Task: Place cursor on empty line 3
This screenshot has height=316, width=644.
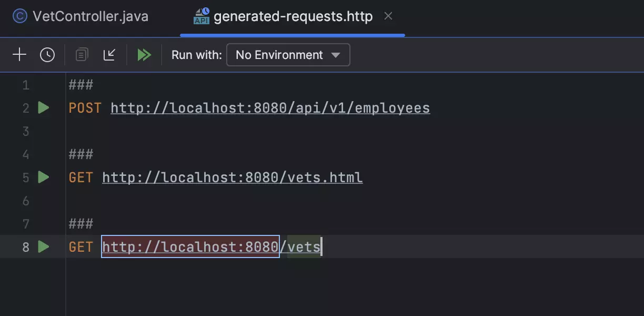Action: (x=210, y=131)
